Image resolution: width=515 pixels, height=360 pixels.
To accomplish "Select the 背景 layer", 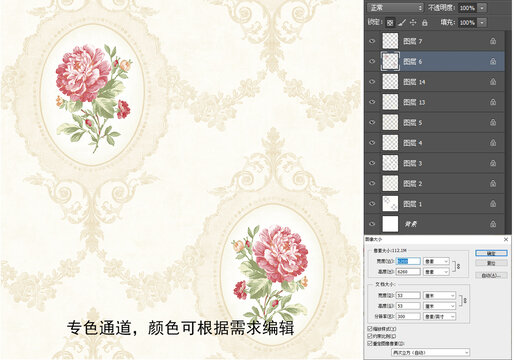I will tap(434, 224).
